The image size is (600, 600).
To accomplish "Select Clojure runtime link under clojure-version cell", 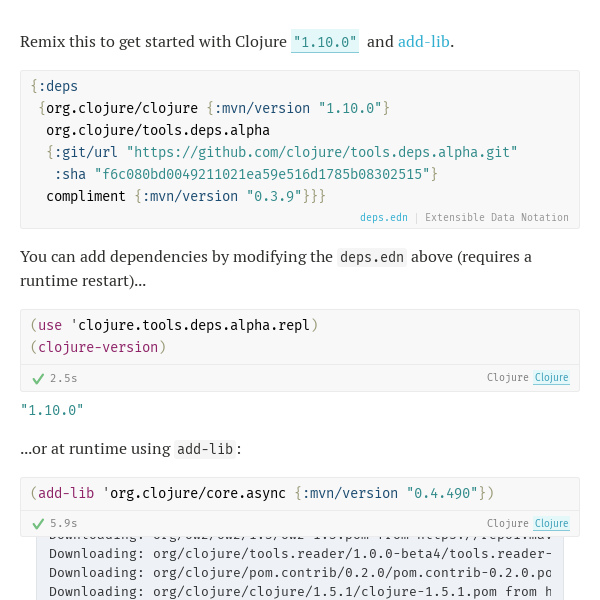I will coord(551,377).
